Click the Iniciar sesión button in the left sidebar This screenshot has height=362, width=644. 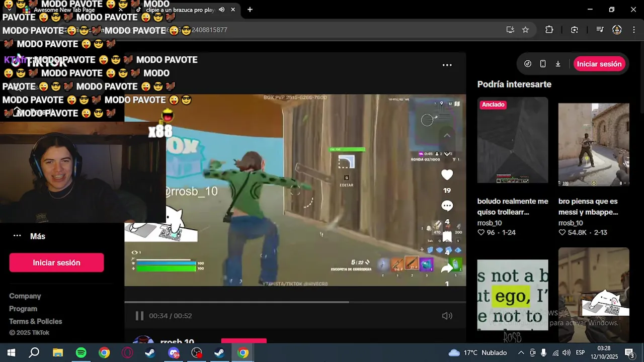click(56, 262)
